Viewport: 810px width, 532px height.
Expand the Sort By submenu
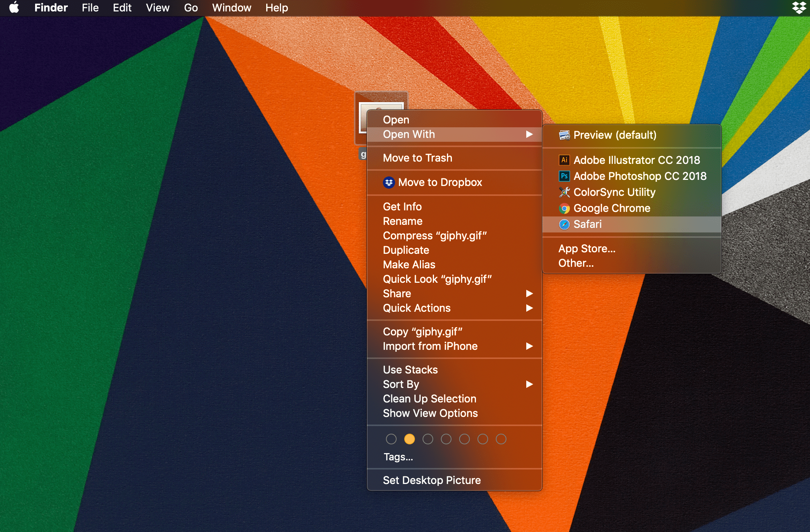click(400, 384)
